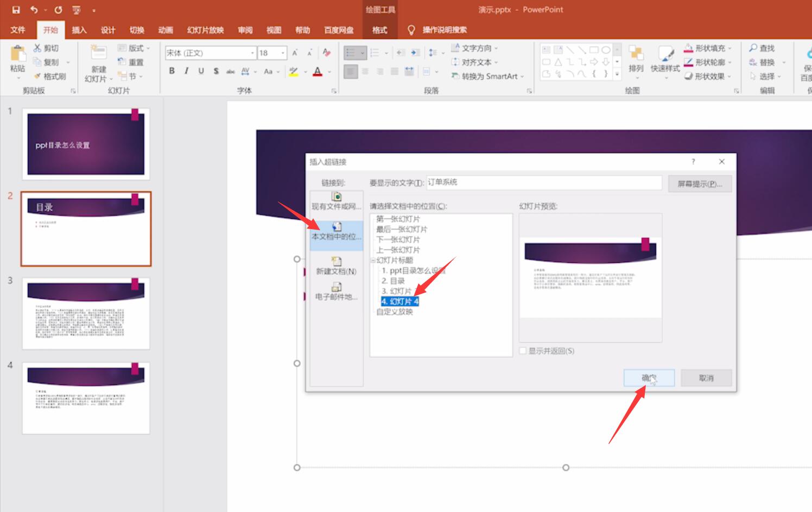This screenshot has height=512, width=812.
Task: Click Replace (替换)
Action: pyautogui.click(x=762, y=62)
